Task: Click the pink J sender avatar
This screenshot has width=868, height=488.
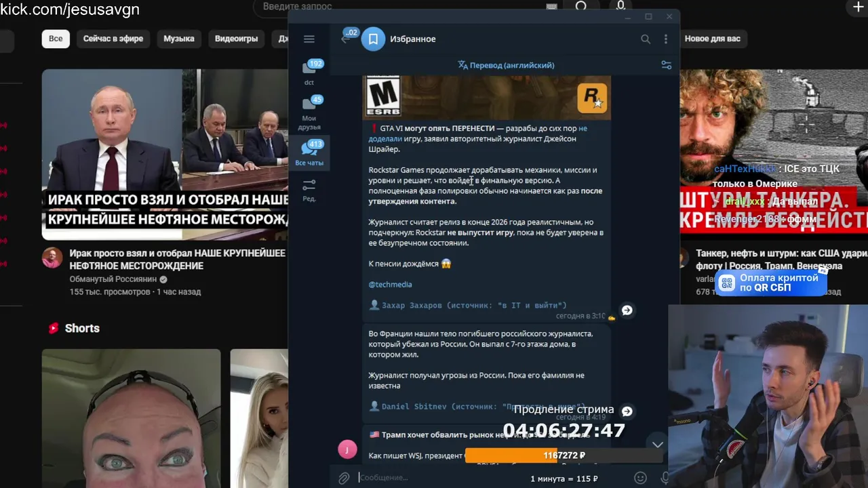Action: [x=347, y=449]
